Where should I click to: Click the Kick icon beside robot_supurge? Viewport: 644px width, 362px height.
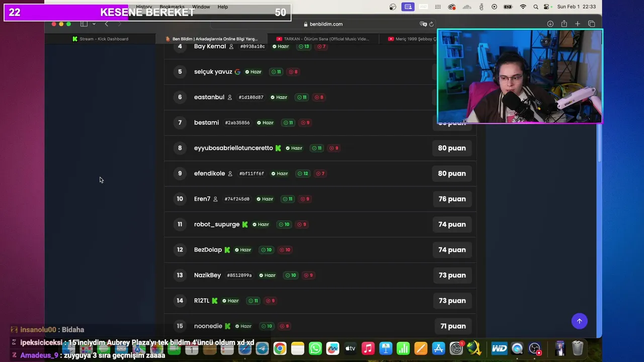(x=245, y=225)
